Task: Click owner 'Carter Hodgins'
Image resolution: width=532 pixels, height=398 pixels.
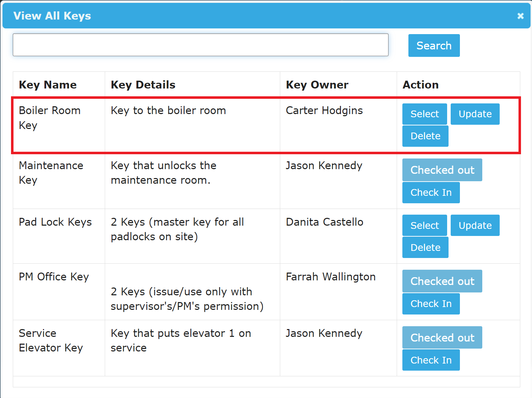Action: 324,111
